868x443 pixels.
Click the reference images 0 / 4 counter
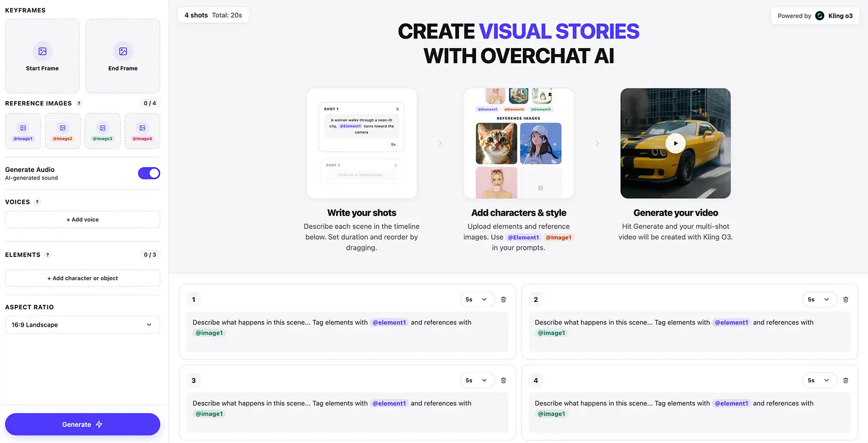point(150,103)
